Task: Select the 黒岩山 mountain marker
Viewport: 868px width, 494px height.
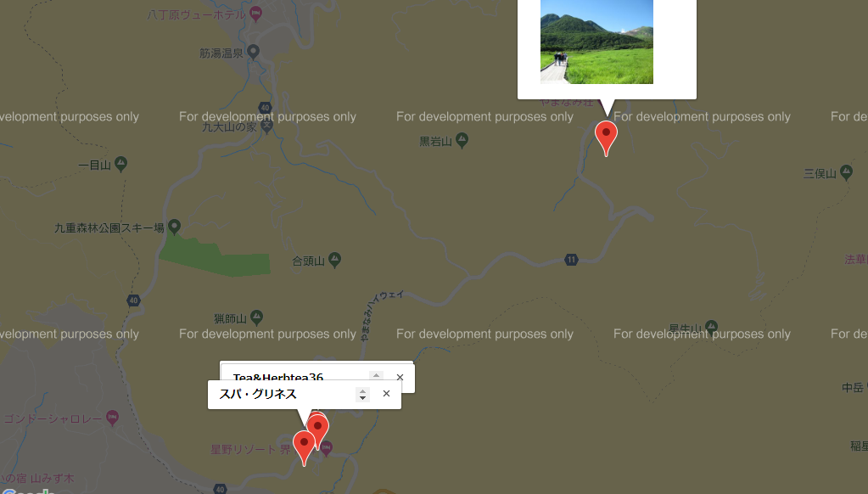Action: tap(462, 140)
